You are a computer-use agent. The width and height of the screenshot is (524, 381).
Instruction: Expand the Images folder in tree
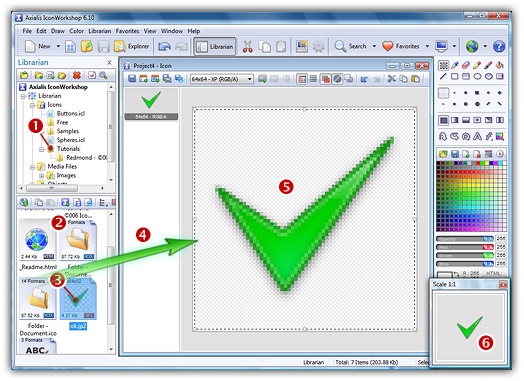pyautogui.click(x=41, y=175)
